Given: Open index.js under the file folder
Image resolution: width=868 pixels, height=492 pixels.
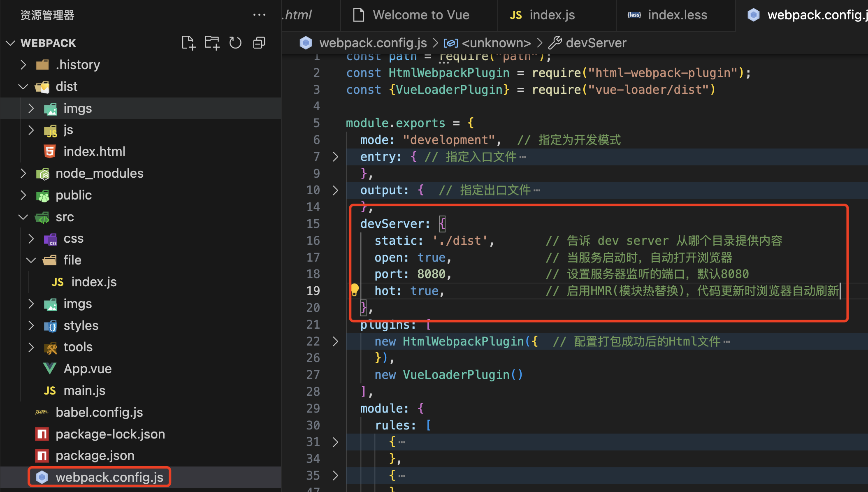Looking at the screenshot, I should [141, 282].
